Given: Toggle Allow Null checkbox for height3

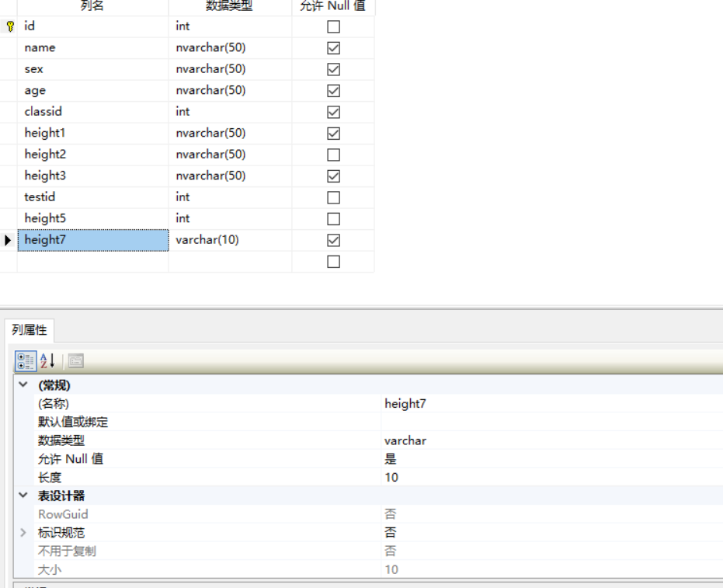Looking at the screenshot, I should click(333, 176).
